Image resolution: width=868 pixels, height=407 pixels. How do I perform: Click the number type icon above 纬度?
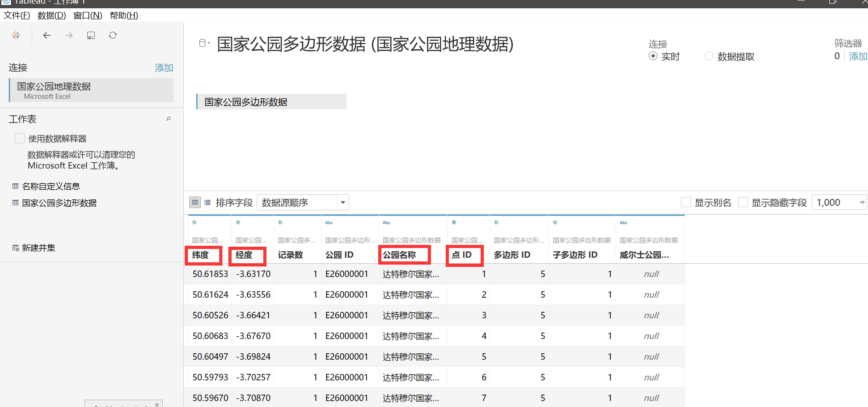194,222
